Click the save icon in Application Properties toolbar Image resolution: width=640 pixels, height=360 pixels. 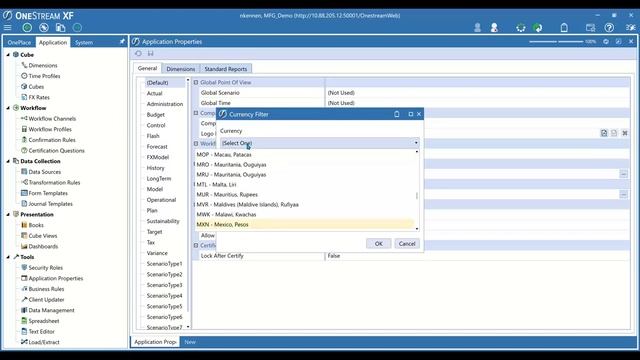pos(151,53)
